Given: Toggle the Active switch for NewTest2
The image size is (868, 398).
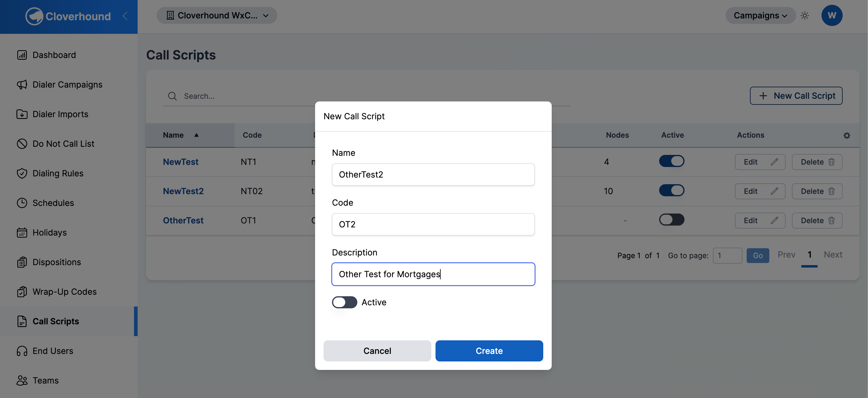Looking at the screenshot, I should click(672, 191).
